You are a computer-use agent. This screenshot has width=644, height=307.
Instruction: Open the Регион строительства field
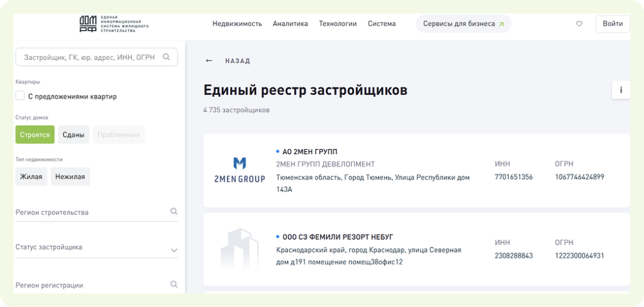pos(96,213)
